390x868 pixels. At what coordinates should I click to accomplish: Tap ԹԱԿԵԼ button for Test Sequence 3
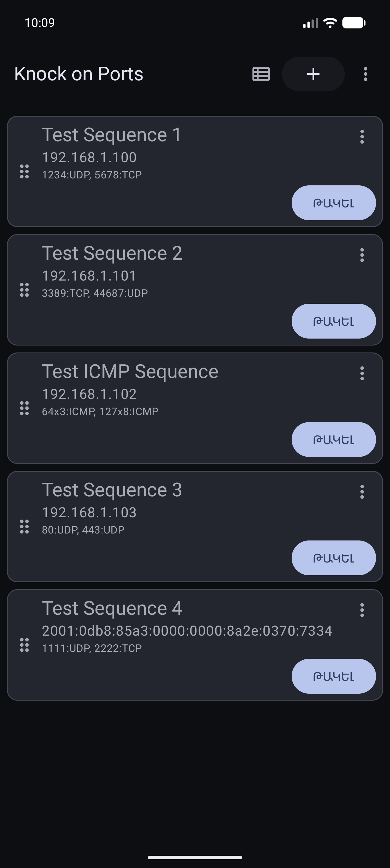click(334, 558)
